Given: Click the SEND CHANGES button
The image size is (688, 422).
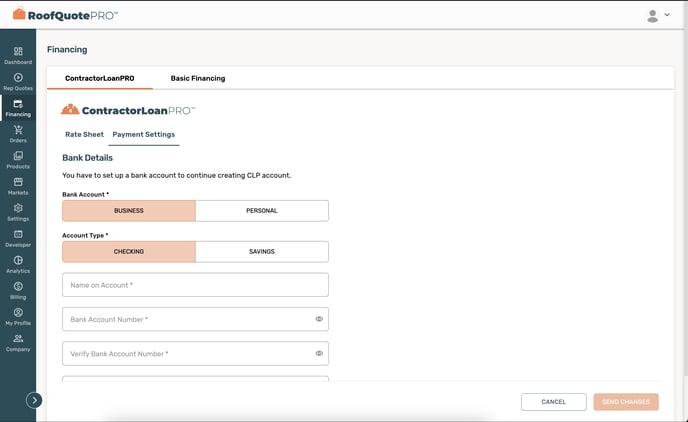Looking at the screenshot, I should click(x=626, y=402).
